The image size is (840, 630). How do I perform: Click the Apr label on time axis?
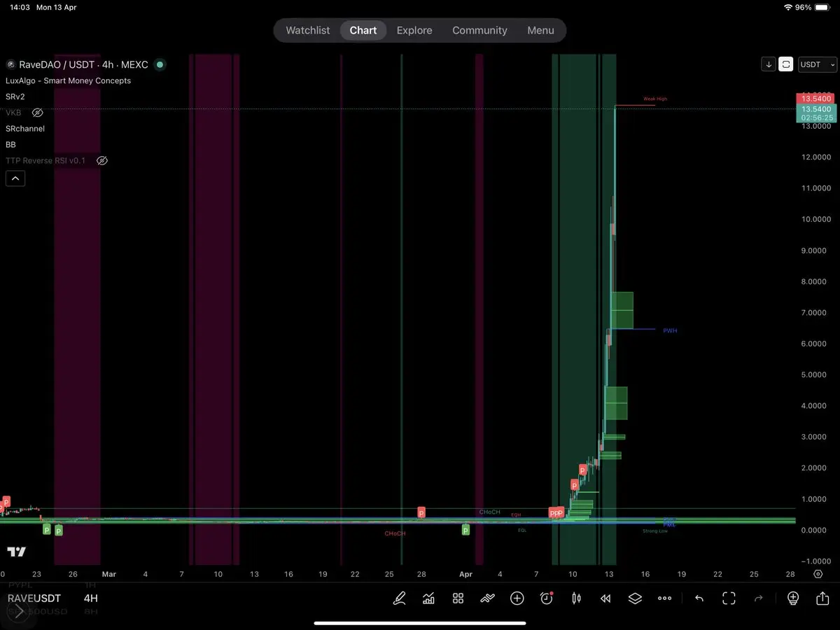[x=467, y=574]
